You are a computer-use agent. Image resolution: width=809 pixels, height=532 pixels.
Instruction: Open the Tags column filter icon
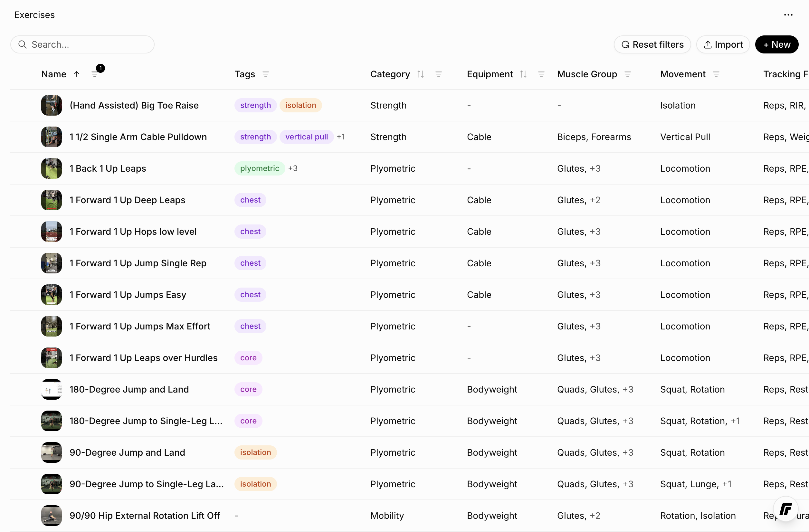point(266,74)
